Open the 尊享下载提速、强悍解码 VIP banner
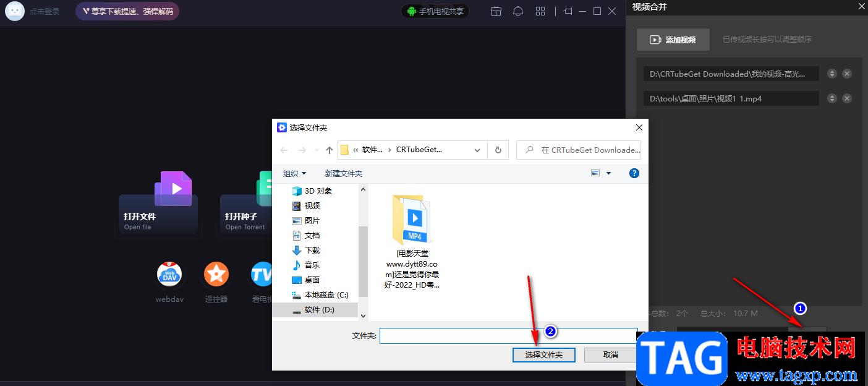 point(127,11)
